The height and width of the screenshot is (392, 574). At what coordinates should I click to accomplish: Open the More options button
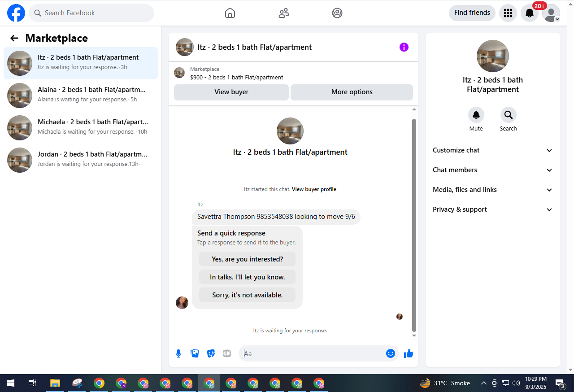(x=352, y=92)
